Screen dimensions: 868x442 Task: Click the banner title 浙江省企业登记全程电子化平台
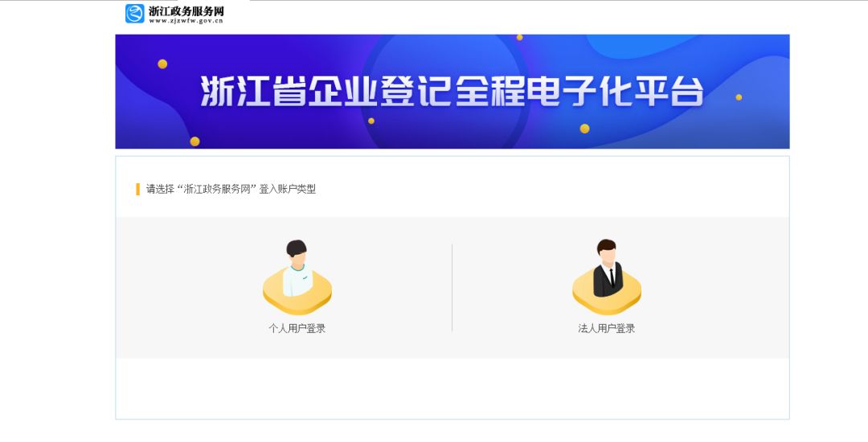[452, 92]
